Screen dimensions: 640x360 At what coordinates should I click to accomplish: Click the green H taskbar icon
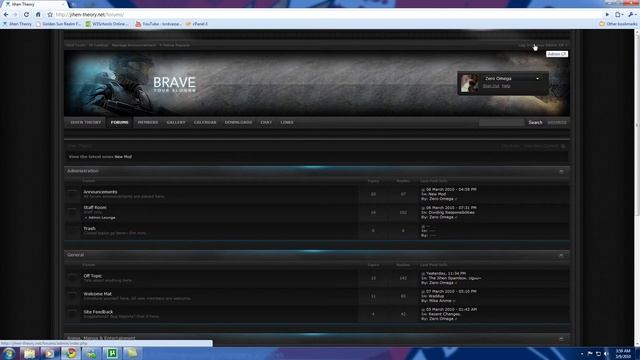112,353
